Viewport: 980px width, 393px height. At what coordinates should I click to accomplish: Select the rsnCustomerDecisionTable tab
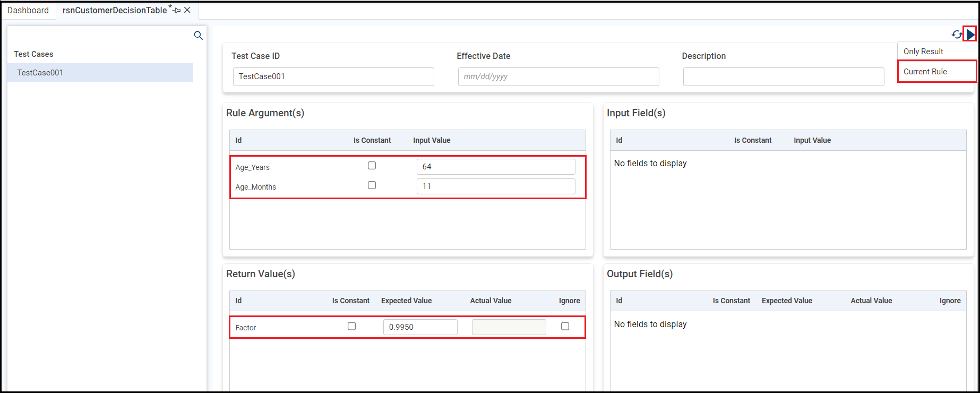pyautogui.click(x=115, y=11)
